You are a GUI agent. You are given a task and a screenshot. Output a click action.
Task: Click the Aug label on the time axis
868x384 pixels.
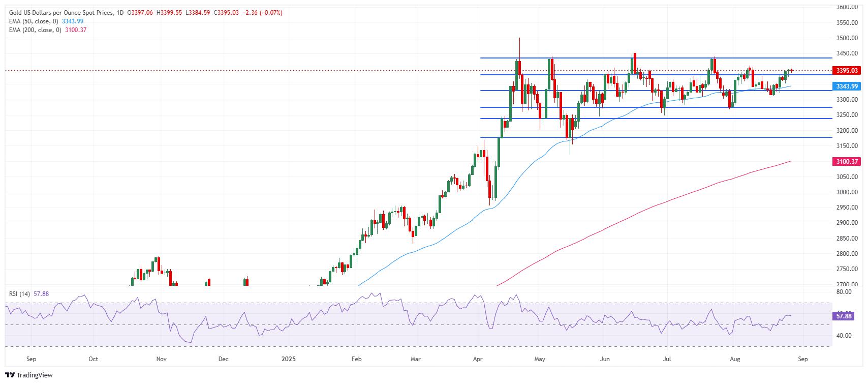click(x=735, y=359)
